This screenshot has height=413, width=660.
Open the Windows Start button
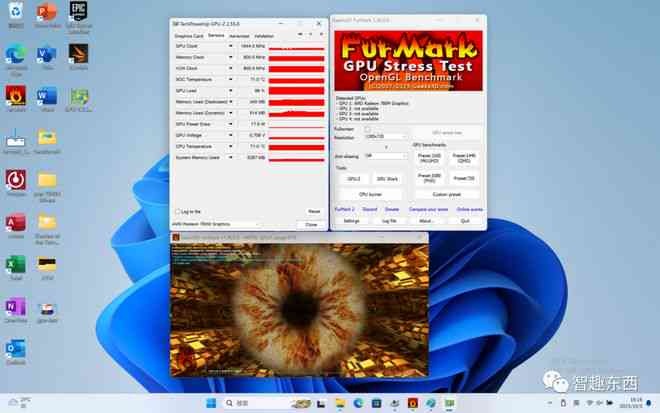click(211, 403)
